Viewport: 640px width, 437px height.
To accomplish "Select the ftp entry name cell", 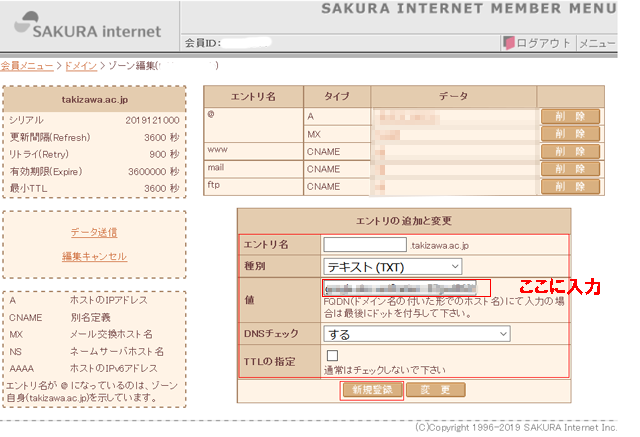I will pos(253,186).
